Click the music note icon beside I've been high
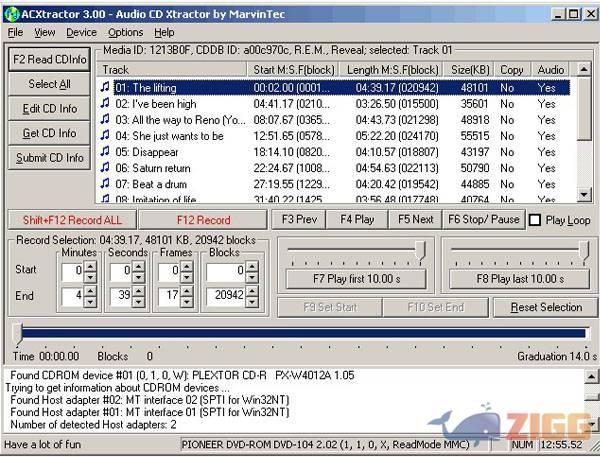The height and width of the screenshot is (457, 600). click(x=105, y=103)
